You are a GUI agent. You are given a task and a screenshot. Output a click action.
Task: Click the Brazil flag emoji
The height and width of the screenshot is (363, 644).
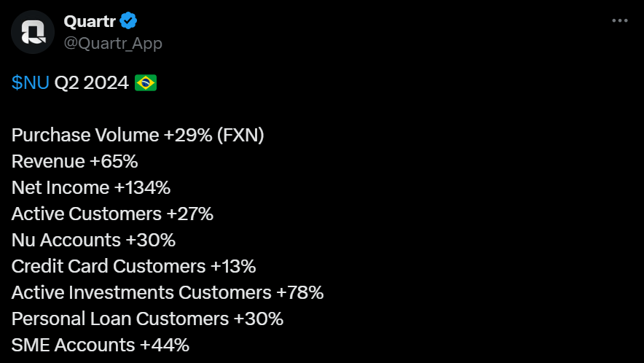coord(146,83)
